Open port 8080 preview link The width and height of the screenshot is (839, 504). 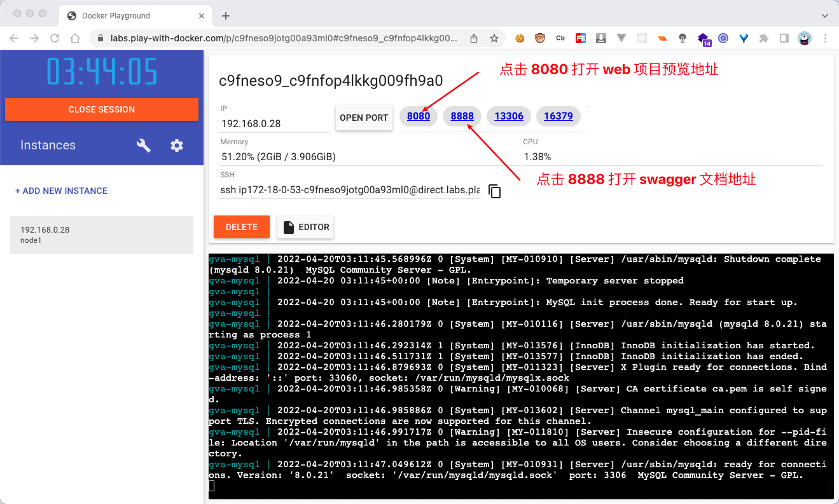coord(418,116)
